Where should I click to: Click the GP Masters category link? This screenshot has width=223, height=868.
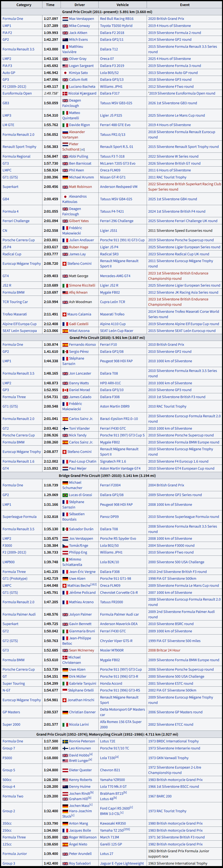pyautogui.click(x=11, y=712)
